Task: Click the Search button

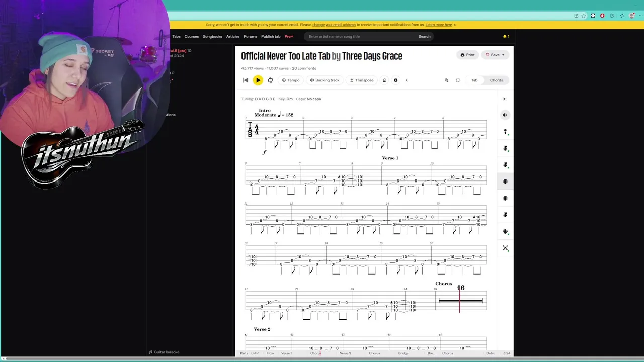Action: pos(424,36)
